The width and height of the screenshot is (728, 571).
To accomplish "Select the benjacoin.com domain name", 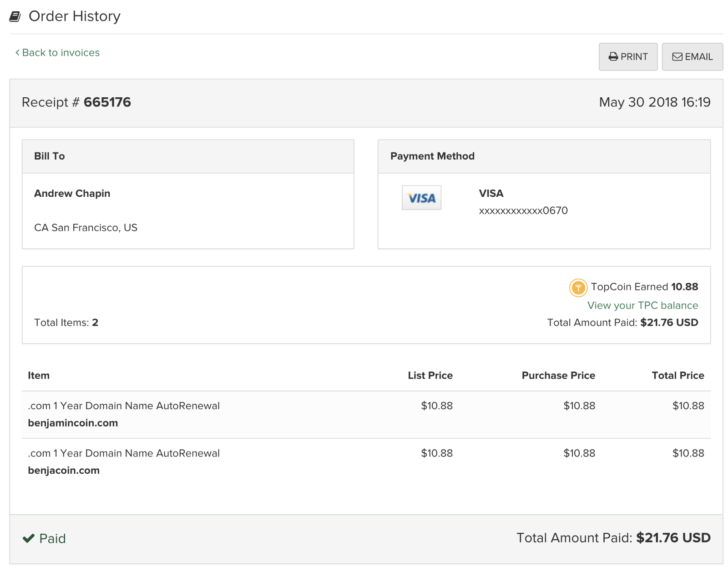I will coord(64,471).
